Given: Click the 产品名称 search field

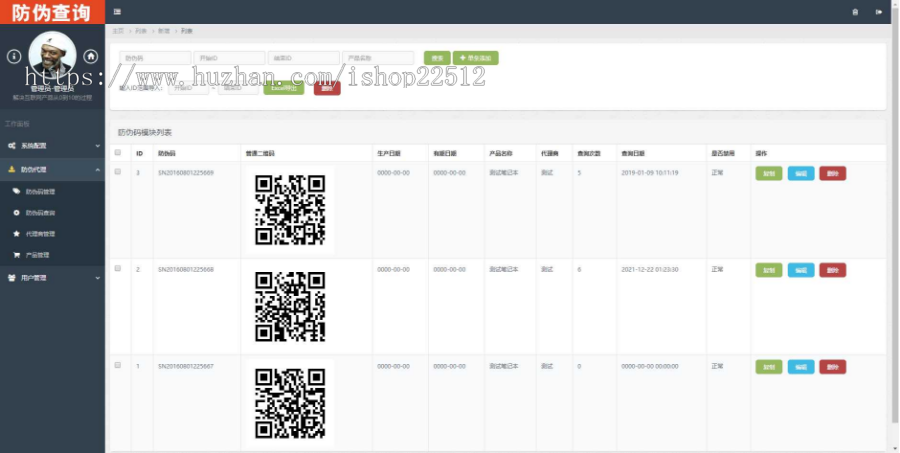Looking at the screenshot, I should tap(378, 58).
